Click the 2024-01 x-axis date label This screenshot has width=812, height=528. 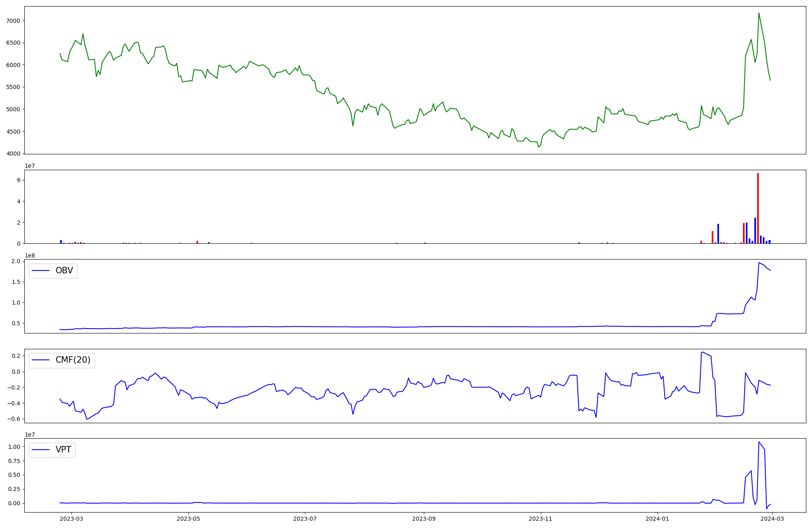click(x=657, y=519)
